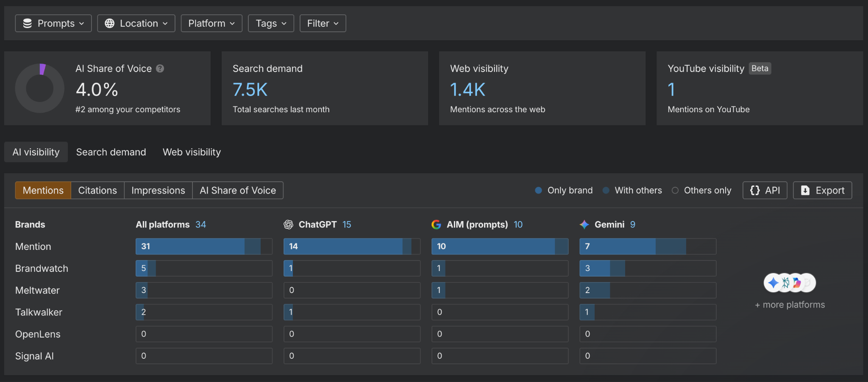Click the Meltwater Gemini bar showing 2
Viewport: 868px width, 382px height.
click(x=648, y=290)
